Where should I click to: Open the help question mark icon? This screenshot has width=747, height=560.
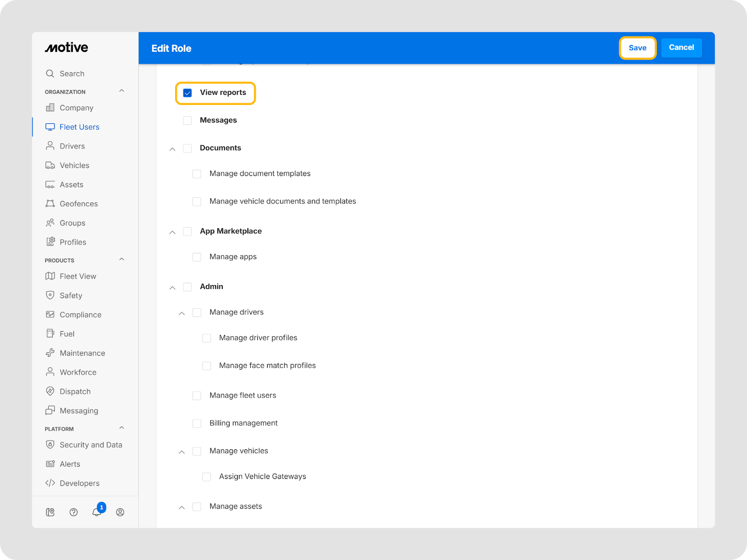coord(73,512)
